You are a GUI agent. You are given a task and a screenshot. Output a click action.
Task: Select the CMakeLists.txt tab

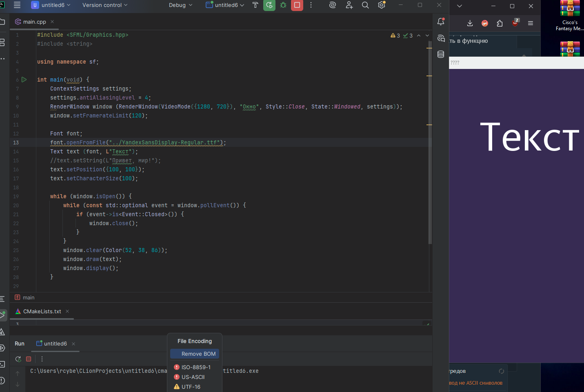(42, 312)
